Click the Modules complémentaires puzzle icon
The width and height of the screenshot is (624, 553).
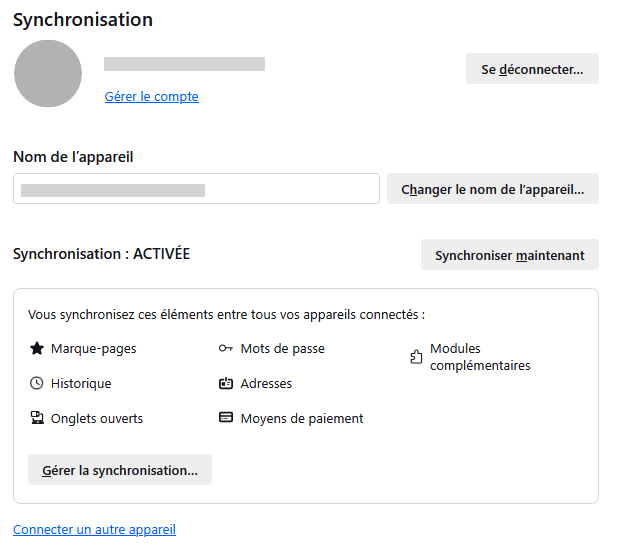tap(417, 357)
